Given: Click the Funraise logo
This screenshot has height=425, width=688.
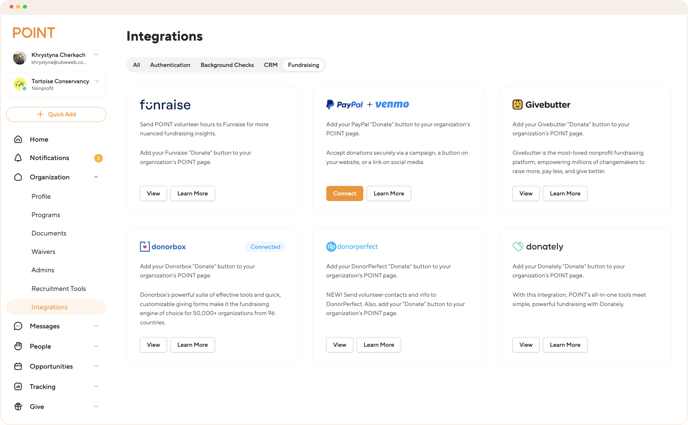Looking at the screenshot, I should click(x=165, y=105).
